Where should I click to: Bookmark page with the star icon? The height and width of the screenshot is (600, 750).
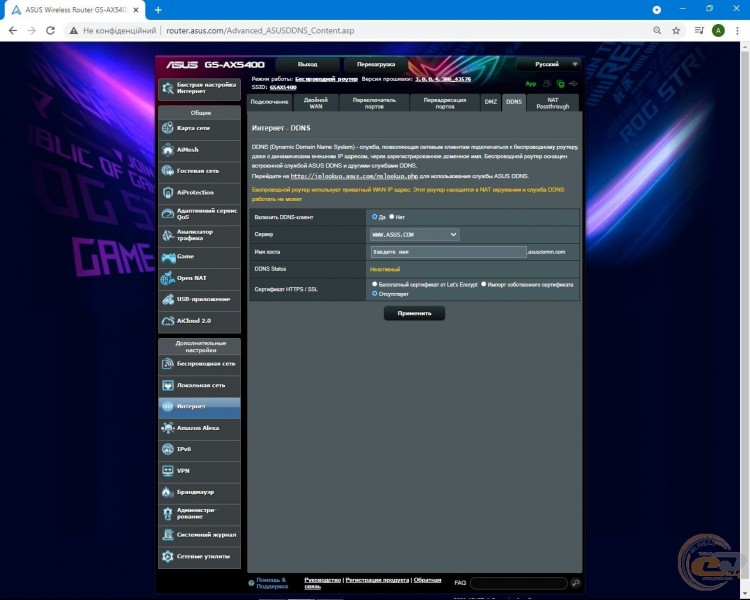676,31
